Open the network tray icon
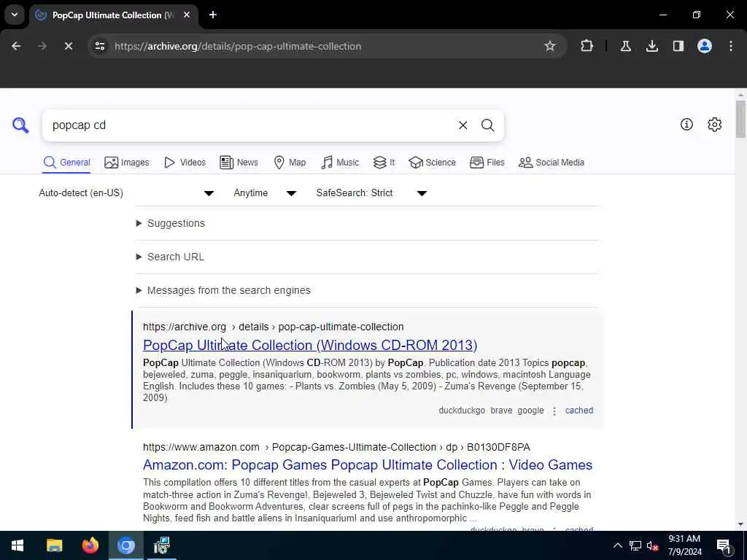Viewport: 747px width, 560px height. [635, 545]
